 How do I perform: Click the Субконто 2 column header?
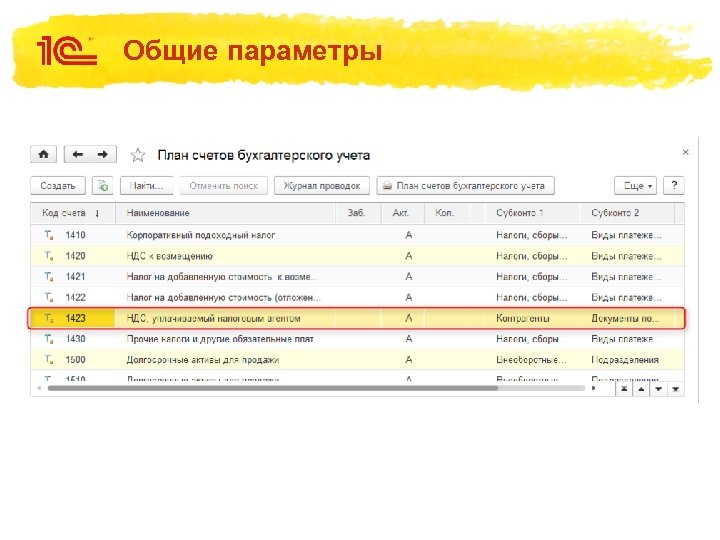[x=627, y=213]
